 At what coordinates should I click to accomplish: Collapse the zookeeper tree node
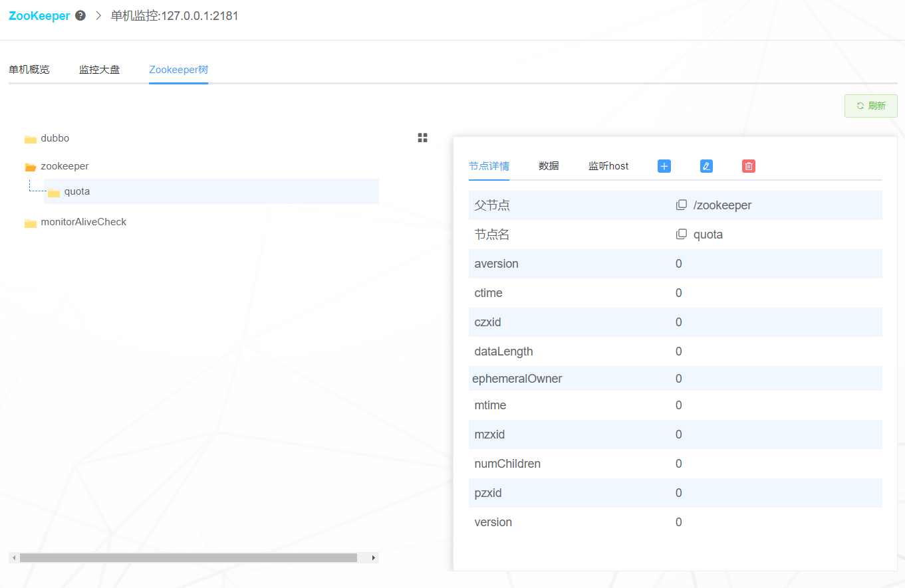(x=65, y=166)
